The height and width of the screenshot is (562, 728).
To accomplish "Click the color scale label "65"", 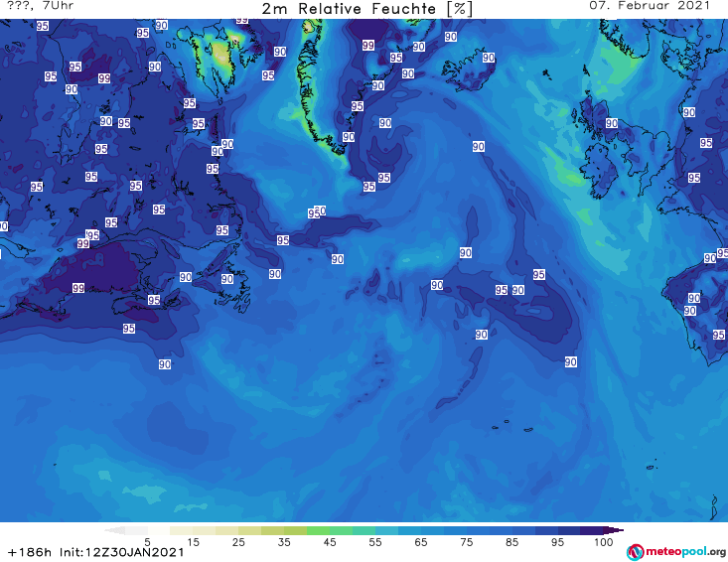I will coord(421,542).
